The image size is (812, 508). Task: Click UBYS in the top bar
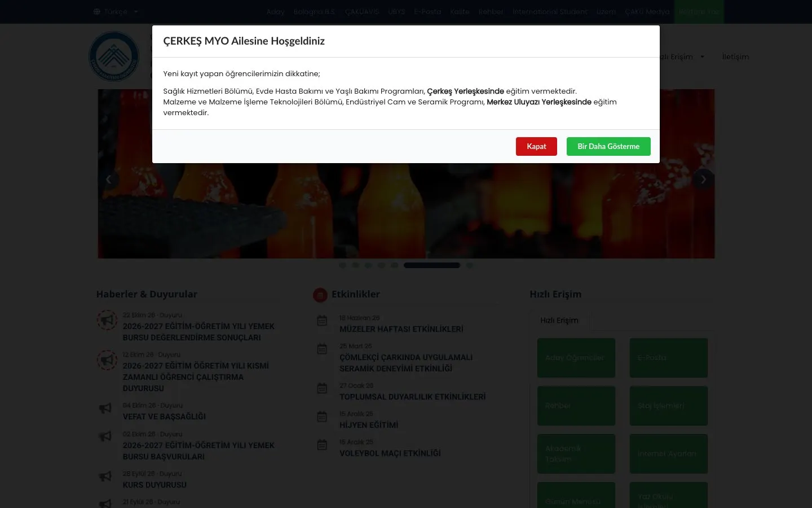pyautogui.click(x=396, y=11)
